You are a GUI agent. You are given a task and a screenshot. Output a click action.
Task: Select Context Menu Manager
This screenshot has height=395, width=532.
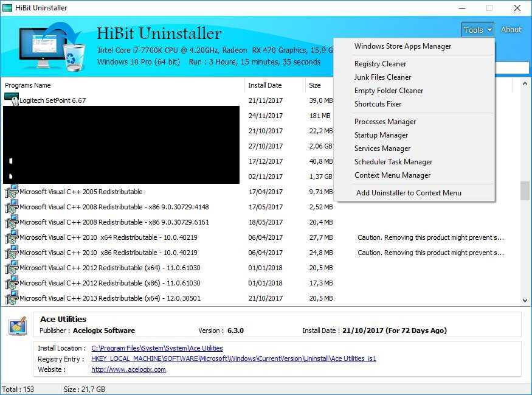[392, 175]
